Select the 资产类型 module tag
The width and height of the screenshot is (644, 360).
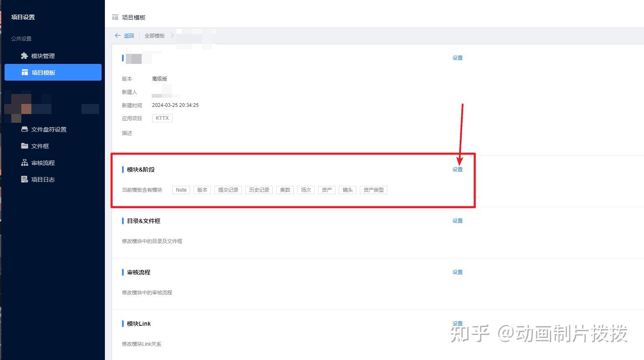pyautogui.click(x=373, y=190)
